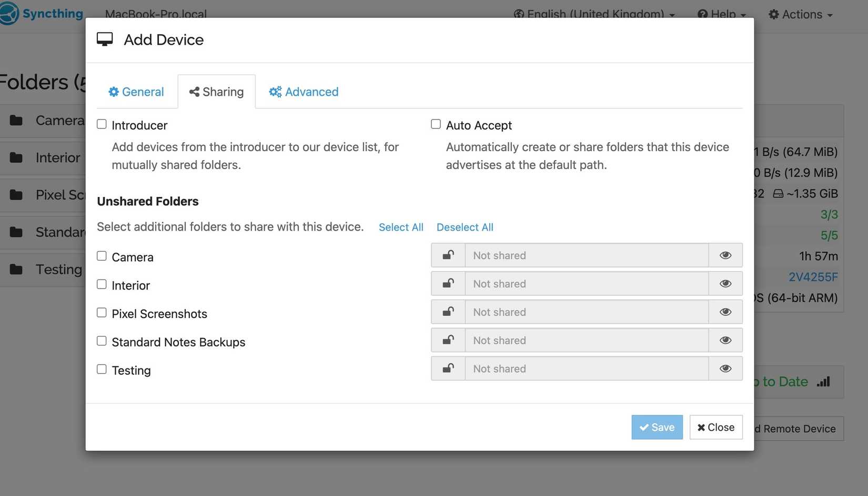The width and height of the screenshot is (868, 496).
Task: Check the Standard Notes Backups checkbox
Action: (x=102, y=341)
